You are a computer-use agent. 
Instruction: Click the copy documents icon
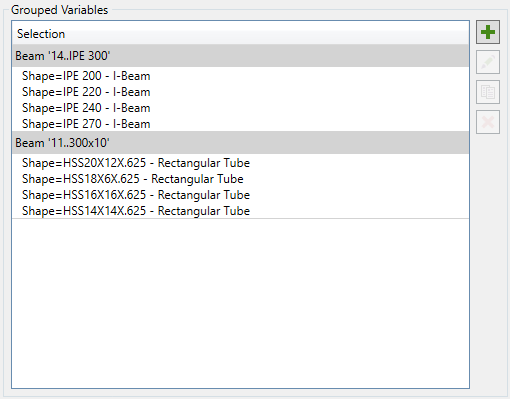[x=488, y=92]
